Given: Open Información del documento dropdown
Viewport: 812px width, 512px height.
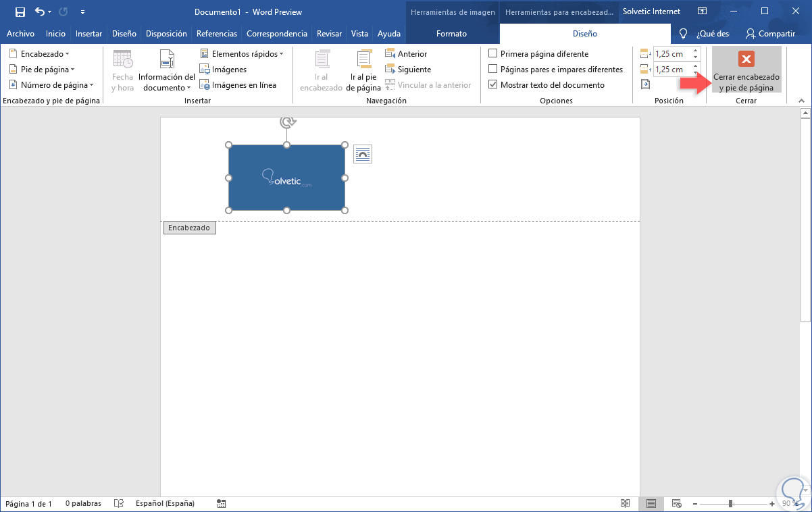Looking at the screenshot, I should coord(167,71).
